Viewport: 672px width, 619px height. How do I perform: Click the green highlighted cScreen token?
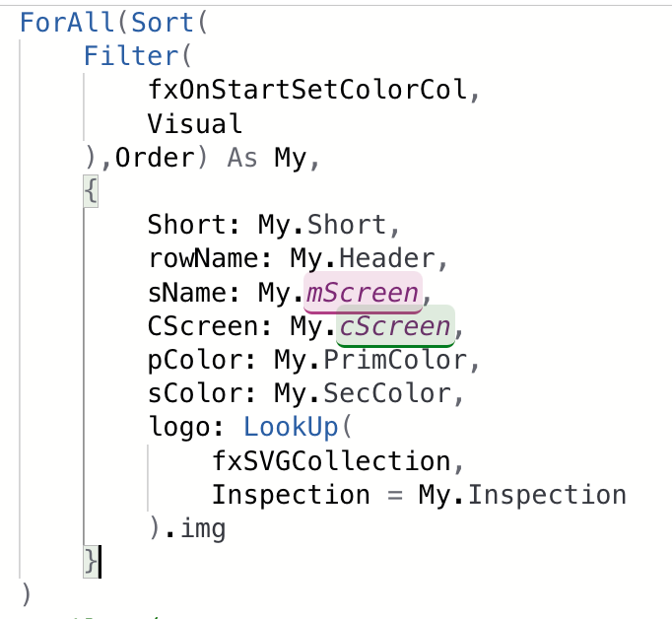[394, 325]
